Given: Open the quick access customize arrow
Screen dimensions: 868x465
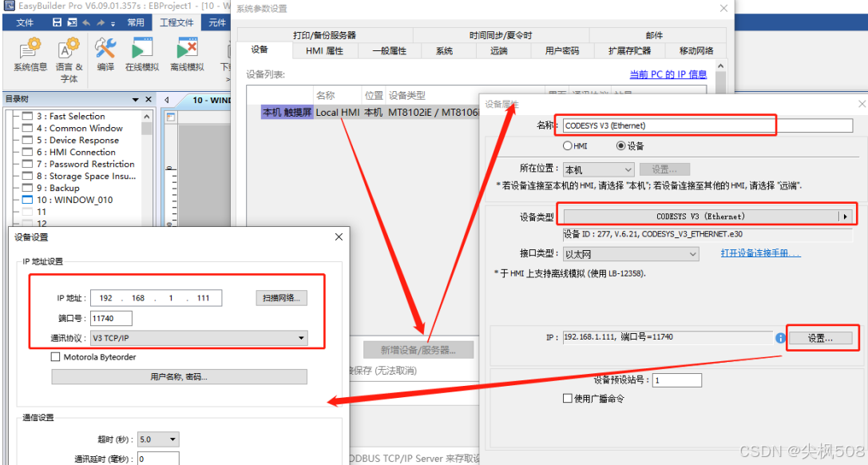Looking at the screenshot, I should click(x=113, y=24).
